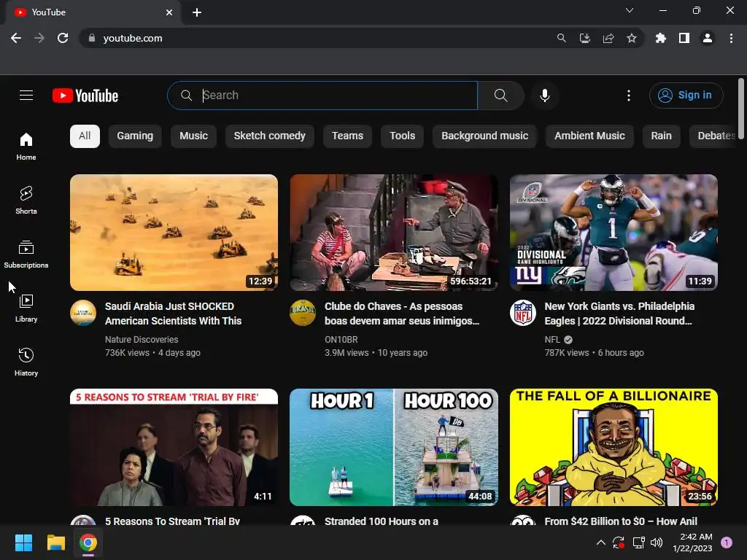Open Giants vs Eagles highlights thumbnail

tap(614, 233)
